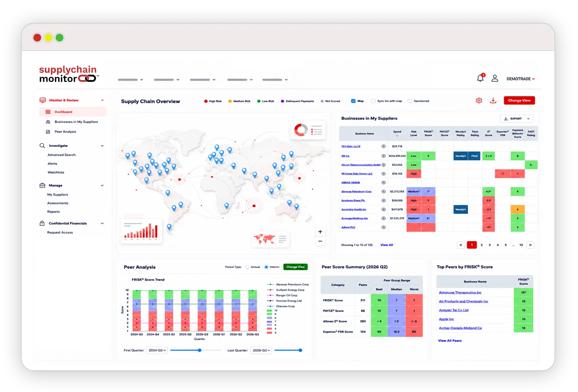Open Assessments in the sidebar
The height and width of the screenshot is (392, 578).
[58, 203]
